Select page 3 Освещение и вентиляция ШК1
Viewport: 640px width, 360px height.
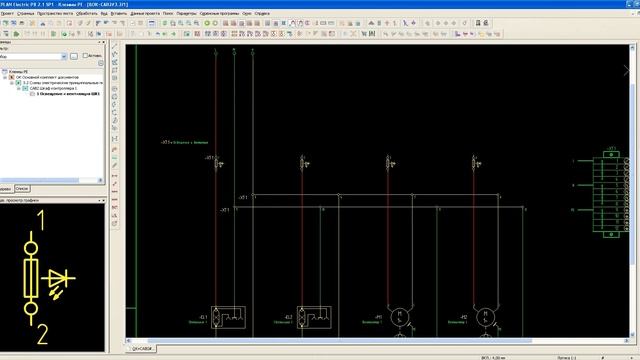(68, 94)
